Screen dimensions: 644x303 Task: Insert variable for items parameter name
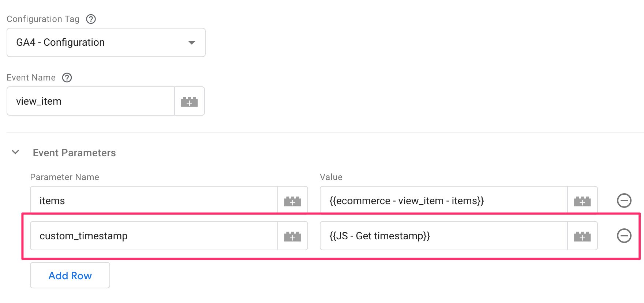coord(293,201)
